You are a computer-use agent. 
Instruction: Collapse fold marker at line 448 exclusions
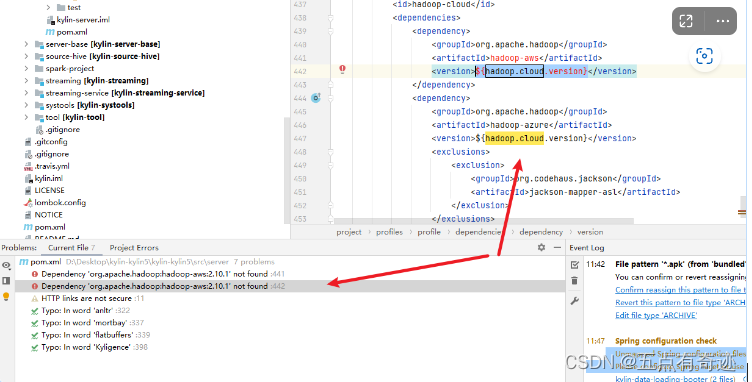coord(330,152)
